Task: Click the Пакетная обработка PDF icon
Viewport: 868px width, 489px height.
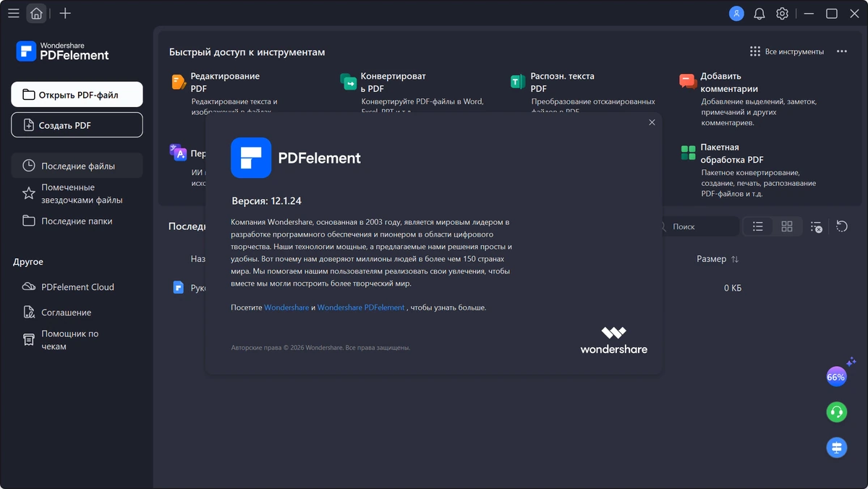Action: 688,153
